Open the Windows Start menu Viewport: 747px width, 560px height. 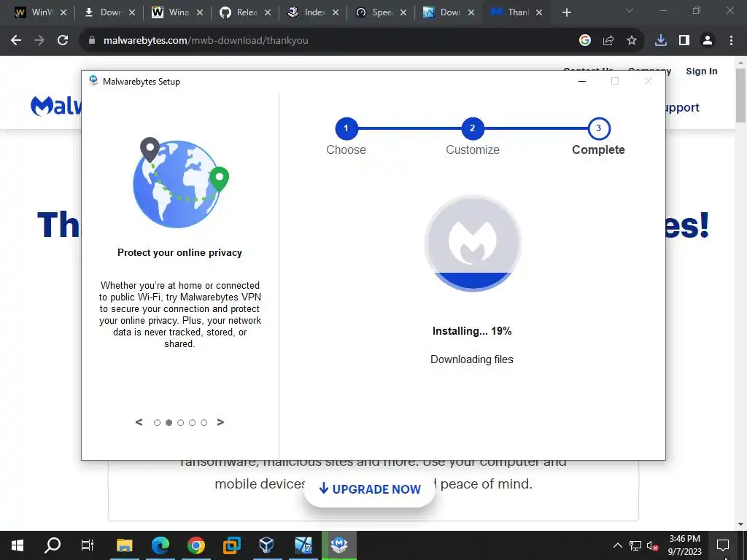tap(18, 545)
